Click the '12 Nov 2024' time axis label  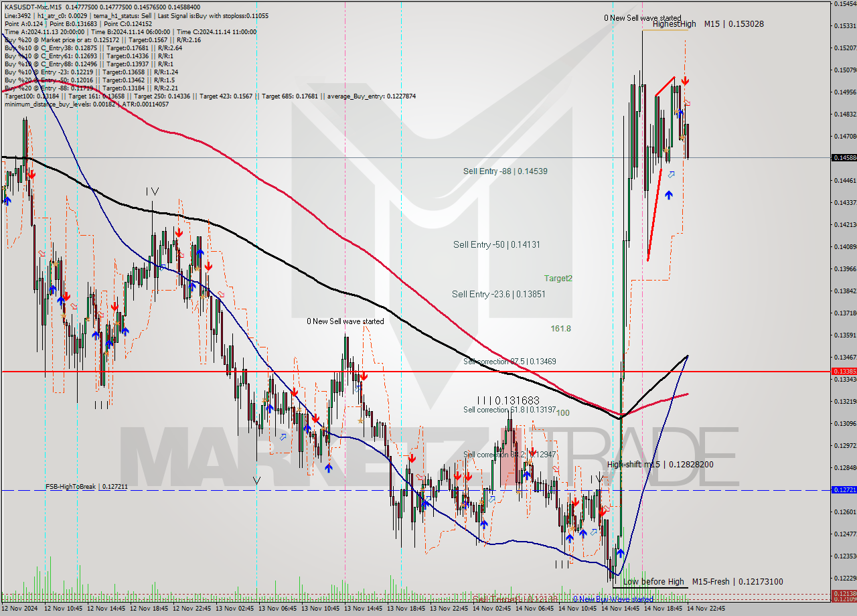19,609
